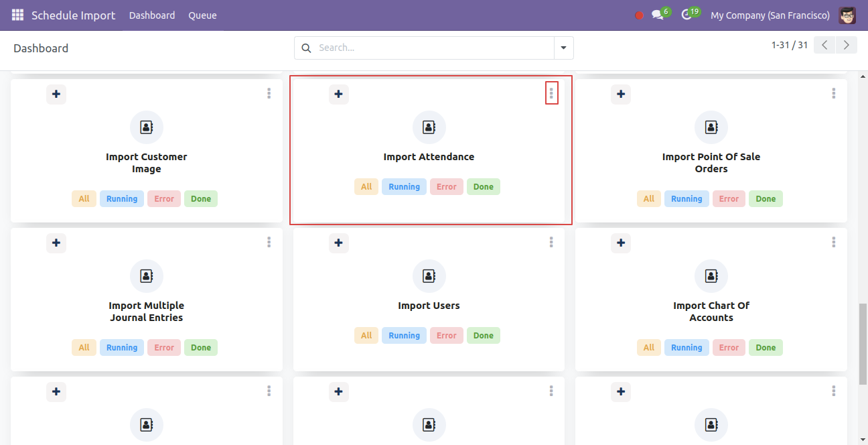Click the Import Users card title
This screenshot has height=445, width=868.
point(429,306)
